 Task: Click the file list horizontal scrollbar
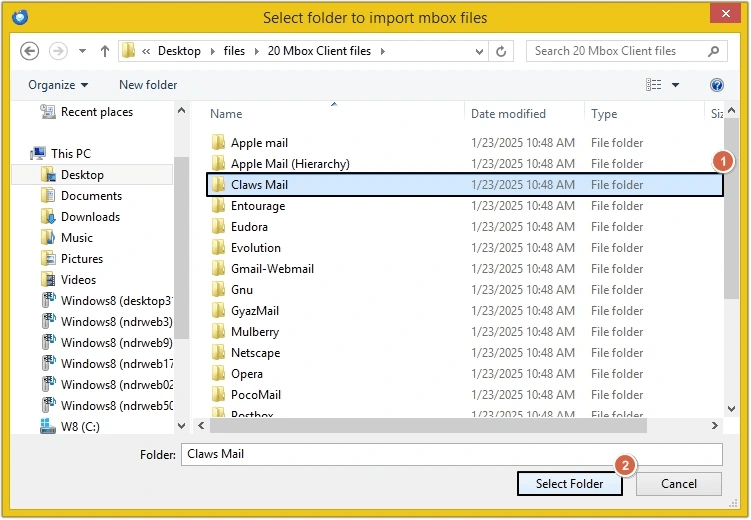click(428, 425)
